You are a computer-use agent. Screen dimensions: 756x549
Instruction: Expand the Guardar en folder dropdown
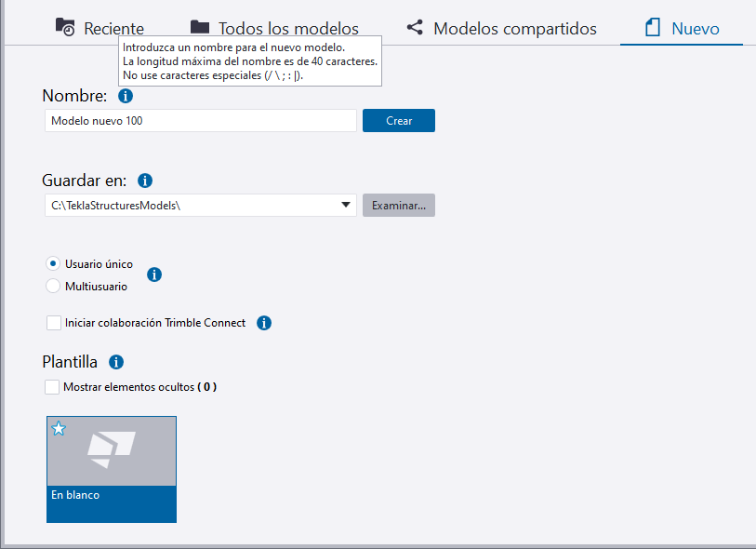coord(346,205)
